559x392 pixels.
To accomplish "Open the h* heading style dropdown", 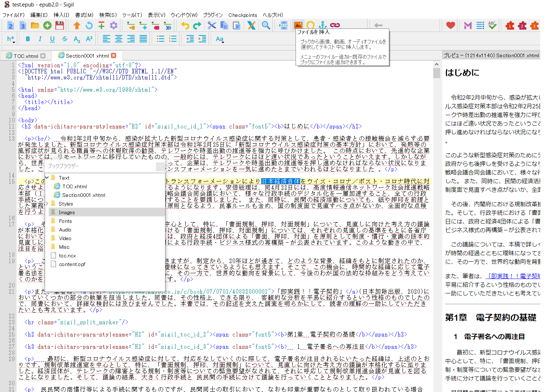I will tap(11, 39).
